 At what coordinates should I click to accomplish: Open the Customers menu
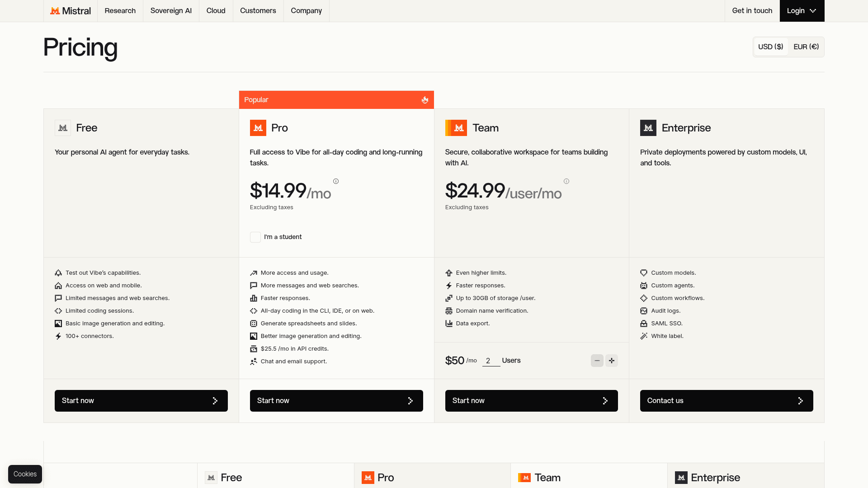pos(258,11)
